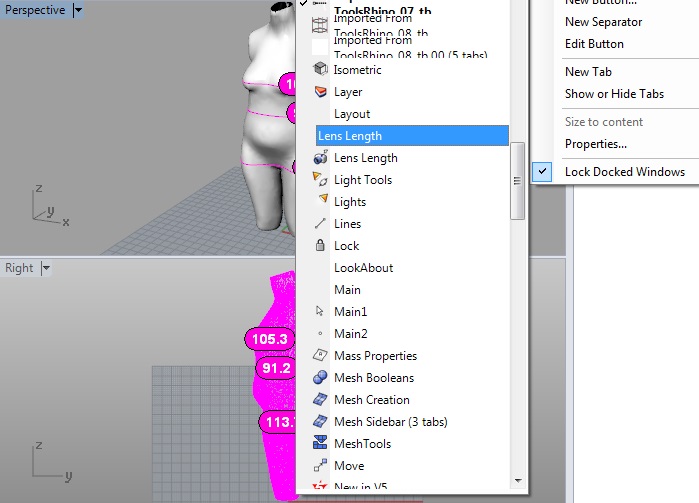Image resolution: width=699 pixels, height=503 pixels.
Task: Click the Mass Properties icon
Action: pyautogui.click(x=320, y=355)
